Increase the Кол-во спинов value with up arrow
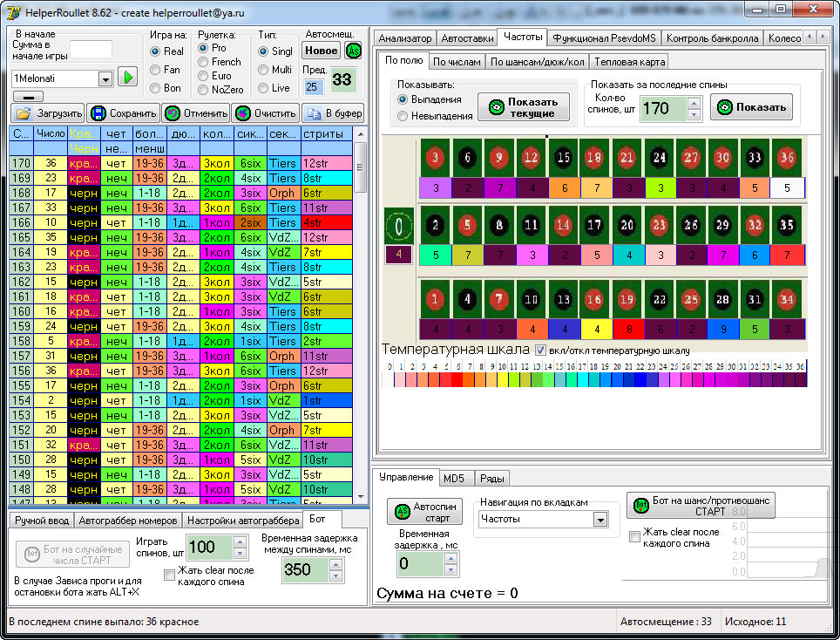Viewport: 840px width, 640px height. point(694,103)
